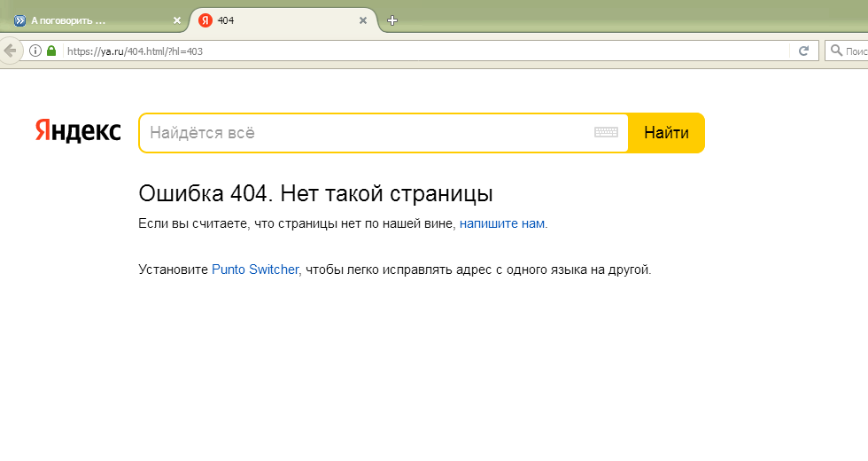
Task: Click the browser back arrow button
Action: click(10, 51)
